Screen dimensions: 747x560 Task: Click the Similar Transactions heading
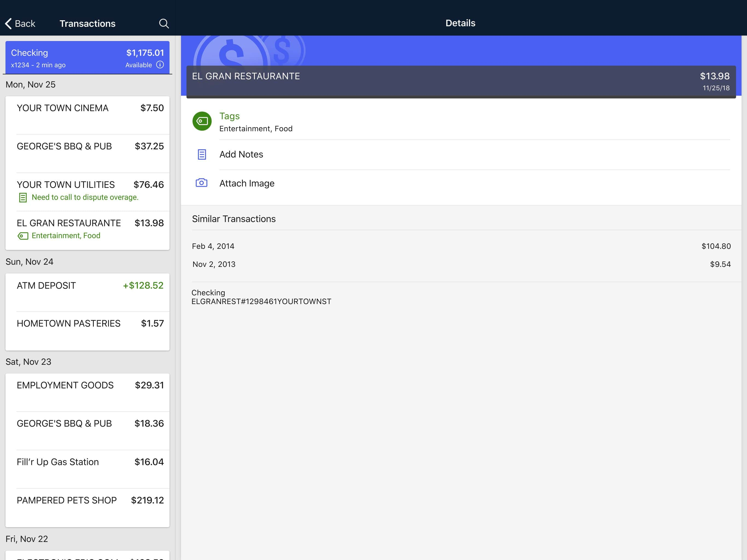pos(234,219)
